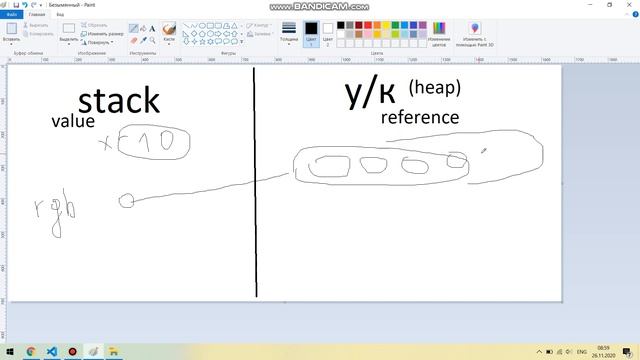Pick the red color swatch
Screen dimensions: 640x360
click(x=368, y=25)
